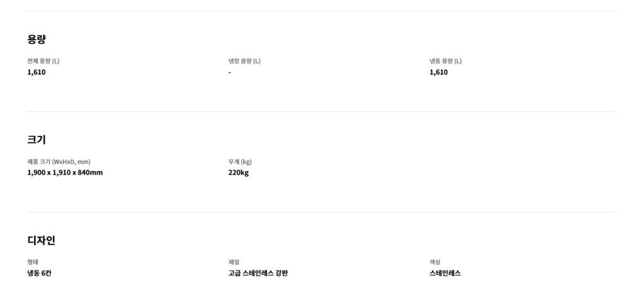This screenshot has height=298, width=644.
Task: Click the 제품 크기 (WxHxD, mm) label
Action: [58, 162]
